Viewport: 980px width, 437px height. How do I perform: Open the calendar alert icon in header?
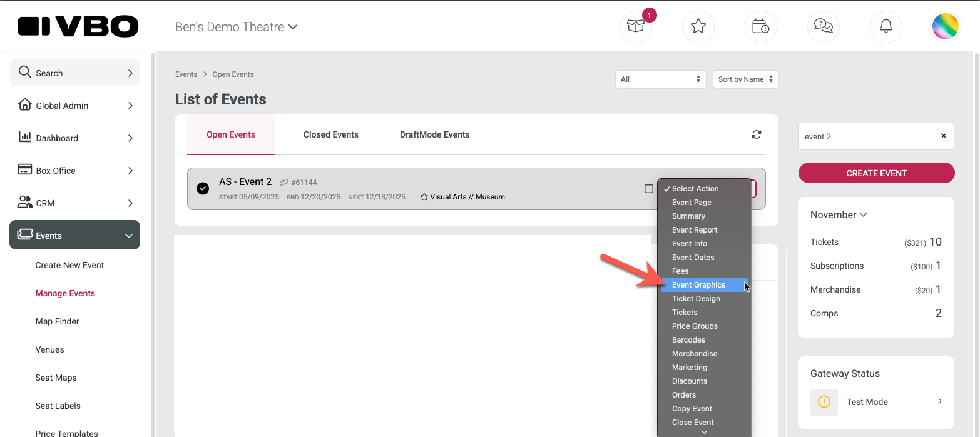tap(761, 27)
